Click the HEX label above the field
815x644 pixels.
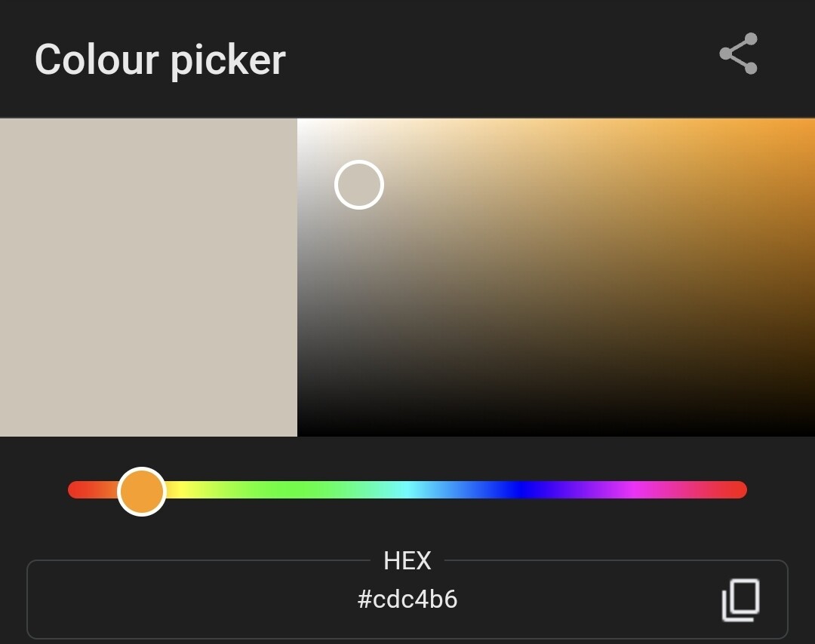(407, 561)
